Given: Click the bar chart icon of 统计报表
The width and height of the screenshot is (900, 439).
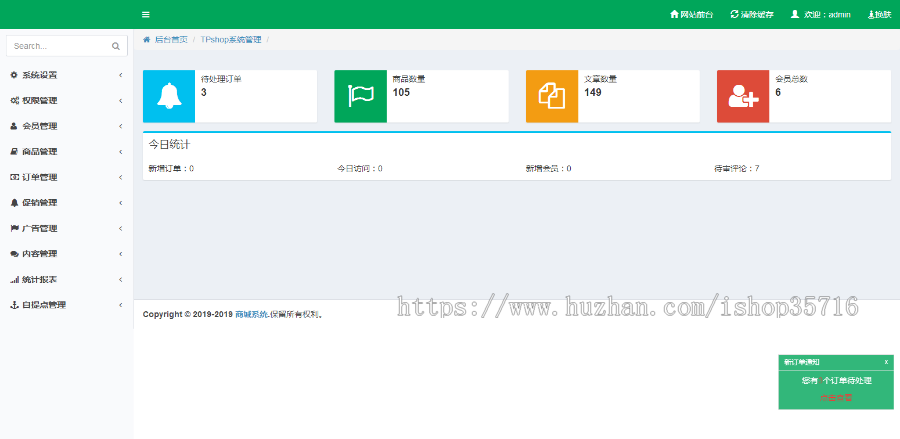Looking at the screenshot, I should click(14, 279).
